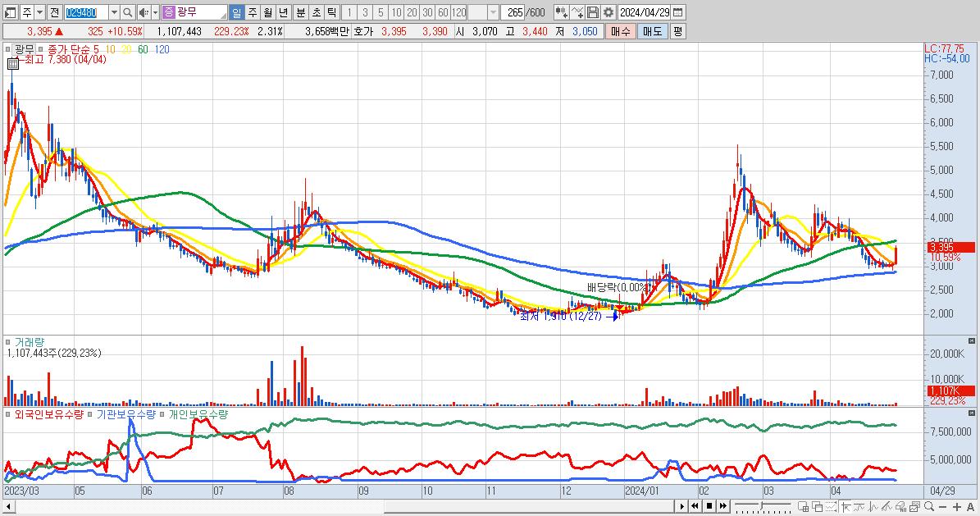This screenshot has width=980, height=516.
Task: Select the 틱 tick period button
Action: pyautogui.click(x=332, y=12)
